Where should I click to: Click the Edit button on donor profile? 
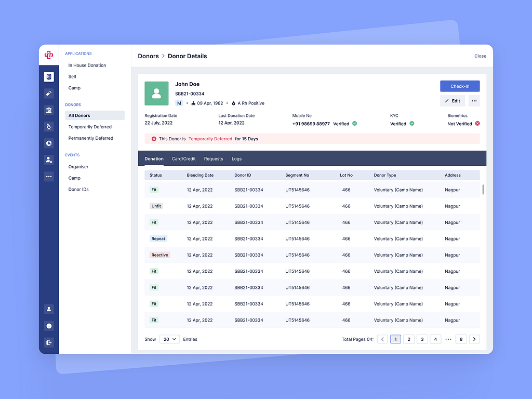click(x=452, y=100)
